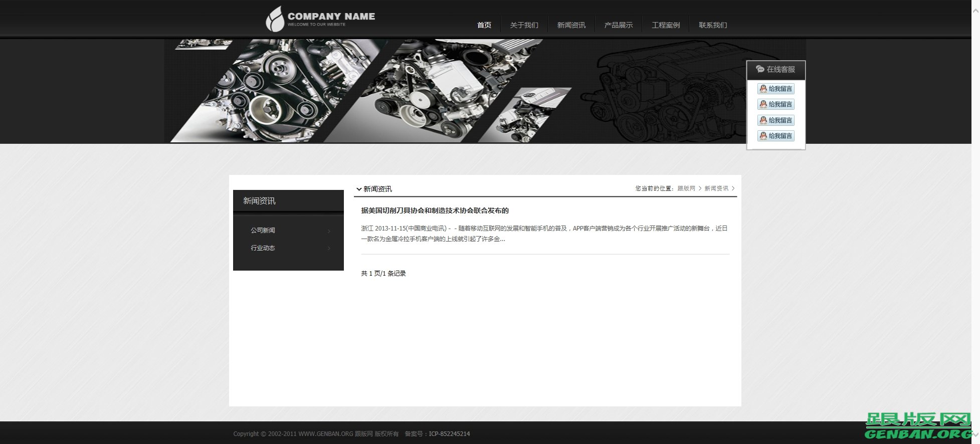980x444 pixels.
Task: Click the fourth 给我留言 QQ button
Action: 775,136
